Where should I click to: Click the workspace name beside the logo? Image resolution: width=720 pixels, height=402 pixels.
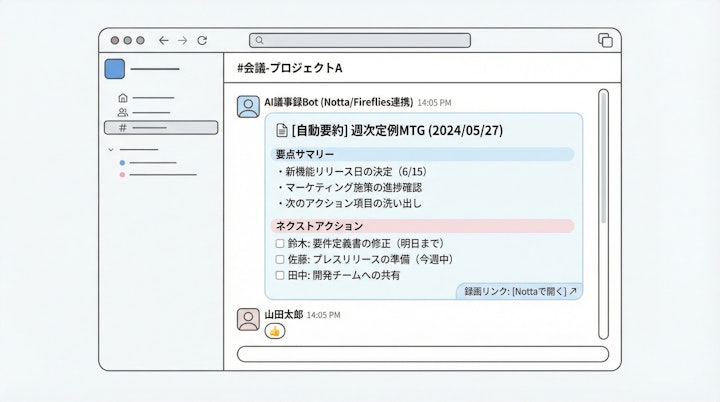155,69
